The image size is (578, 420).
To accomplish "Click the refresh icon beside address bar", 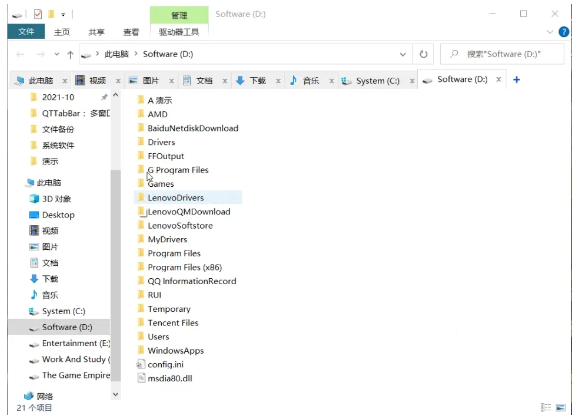I will (x=423, y=54).
